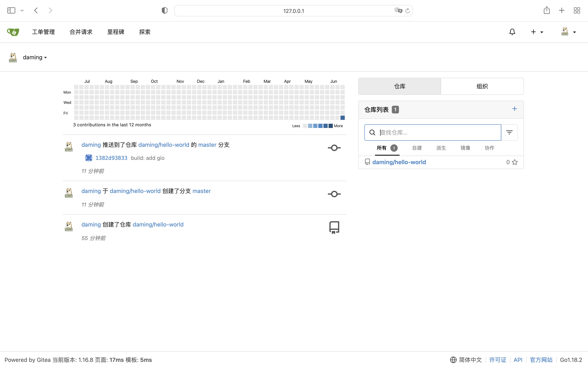Click translate icon in address bar
Image resolution: width=588 pixels, height=368 pixels.
click(398, 10)
